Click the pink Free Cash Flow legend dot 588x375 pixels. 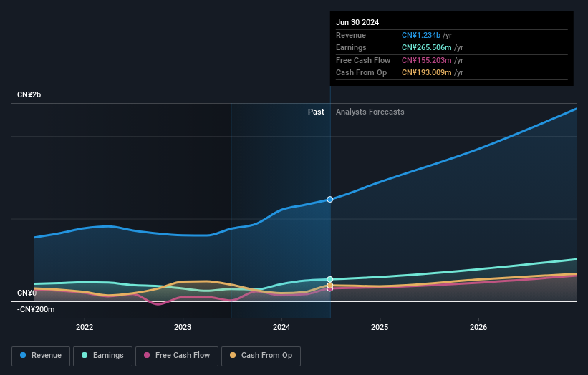pyautogui.click(x=147, y=355)
